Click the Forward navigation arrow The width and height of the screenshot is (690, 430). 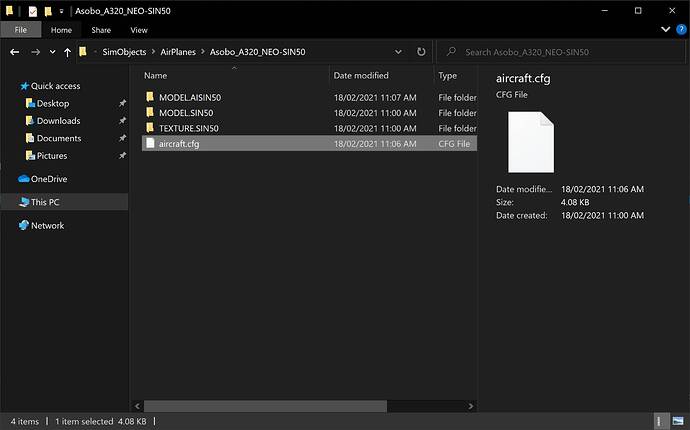[x=36, y=52]
